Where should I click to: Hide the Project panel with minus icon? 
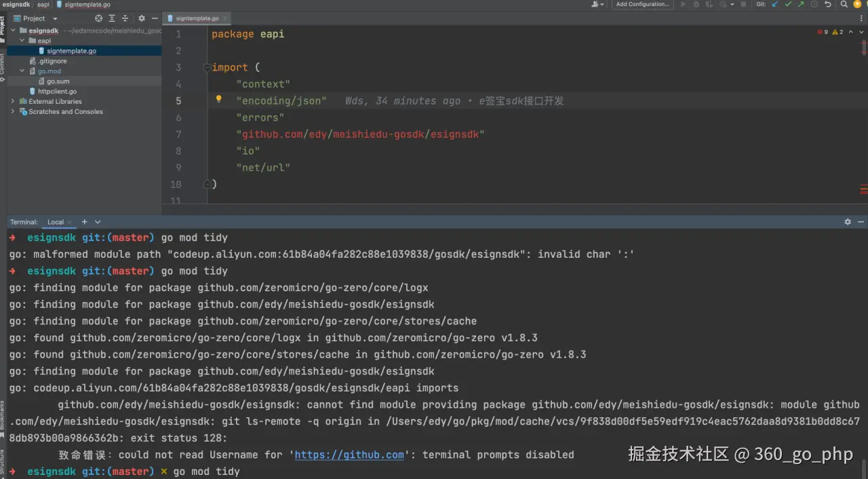(155, 18)
